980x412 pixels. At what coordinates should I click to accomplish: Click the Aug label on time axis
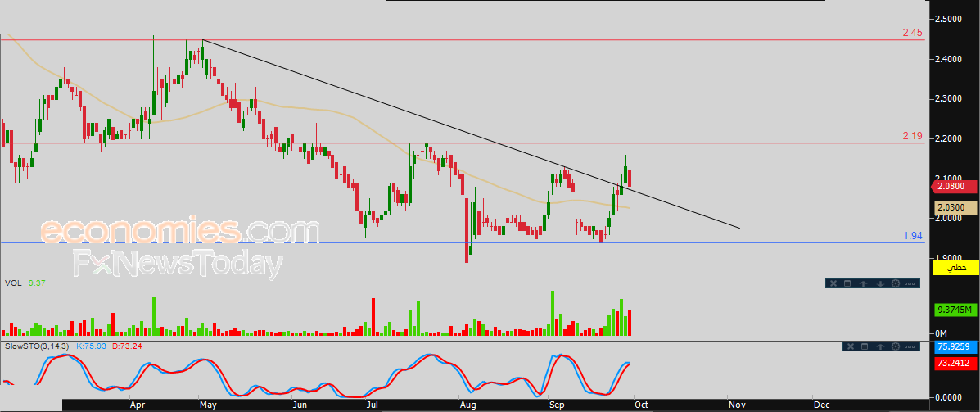tap(468, 405)
